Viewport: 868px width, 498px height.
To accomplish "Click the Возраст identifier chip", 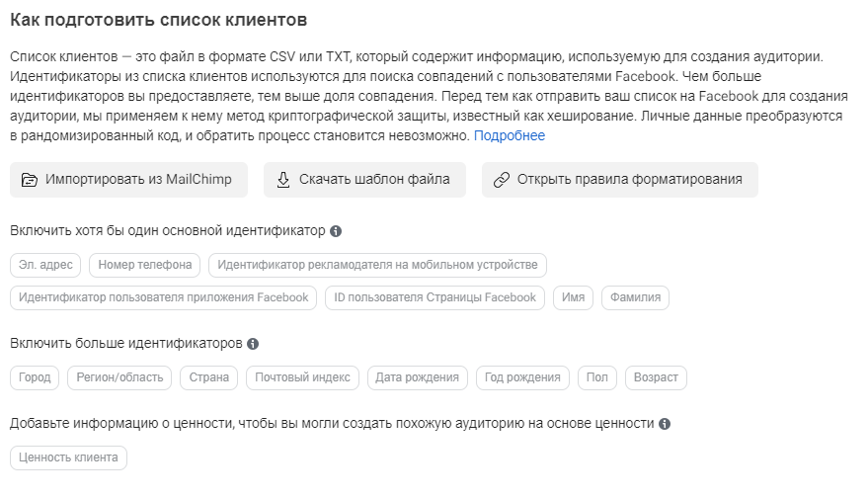I will [656, 377].
